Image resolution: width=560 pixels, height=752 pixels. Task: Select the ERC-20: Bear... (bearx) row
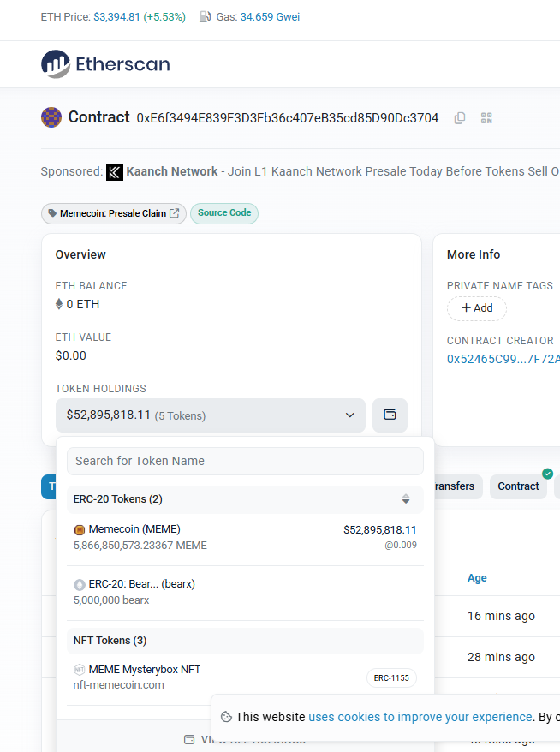click(x=245, y=593)
